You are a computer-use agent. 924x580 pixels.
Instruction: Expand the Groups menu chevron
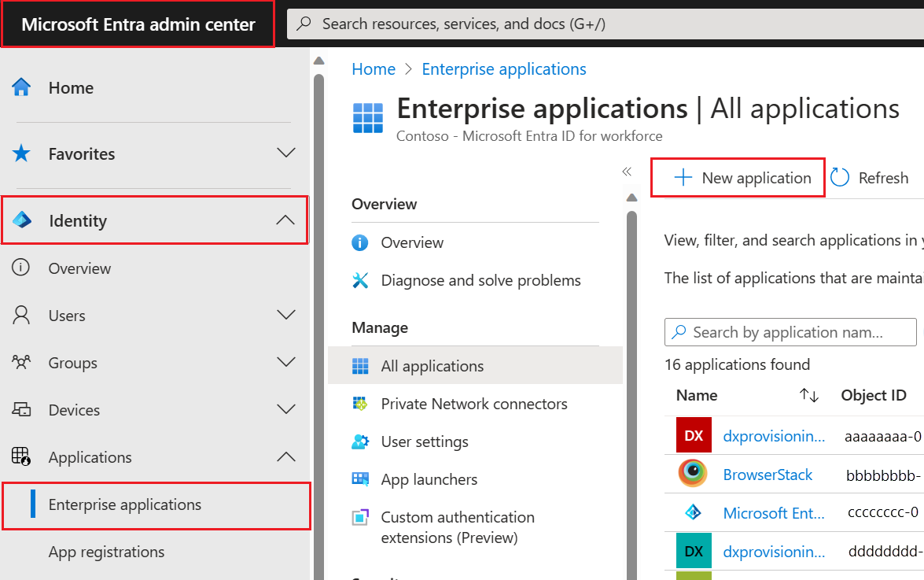pos(285,362)
